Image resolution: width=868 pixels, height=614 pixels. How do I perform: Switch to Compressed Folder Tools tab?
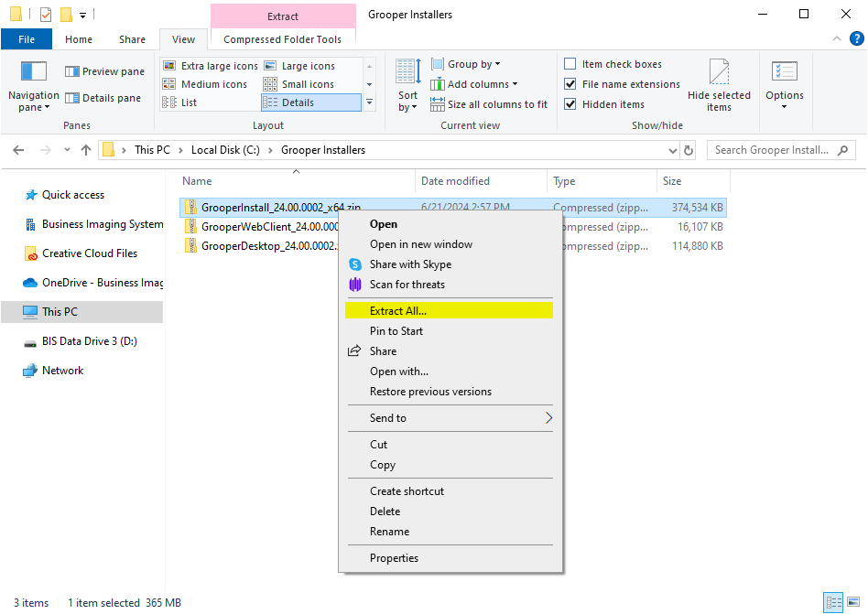[282, 39]
